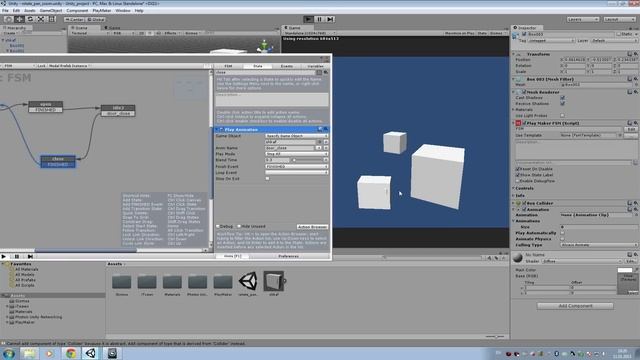Click the Action Browser button

pos(312,227)
